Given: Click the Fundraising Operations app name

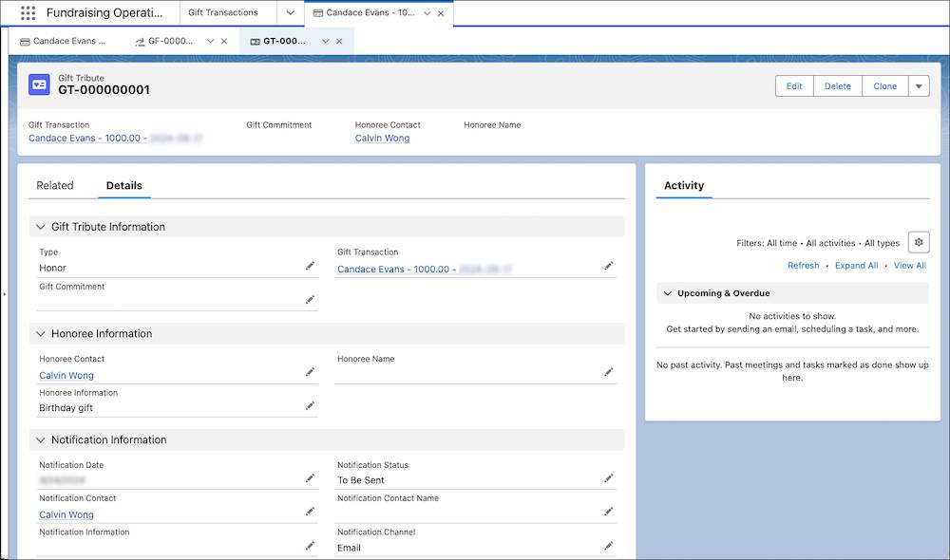Looking at the screenshot, I should point(104,12).
